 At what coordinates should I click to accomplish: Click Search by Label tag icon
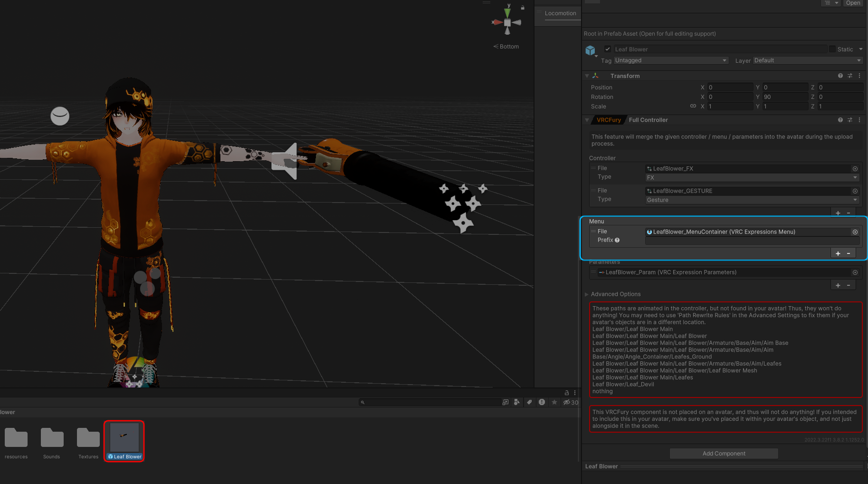529,402
